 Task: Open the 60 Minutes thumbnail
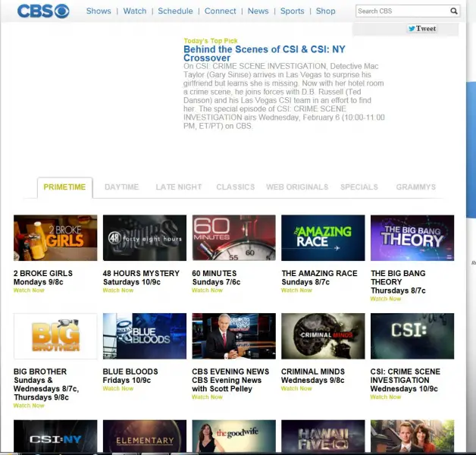(234, 238)
